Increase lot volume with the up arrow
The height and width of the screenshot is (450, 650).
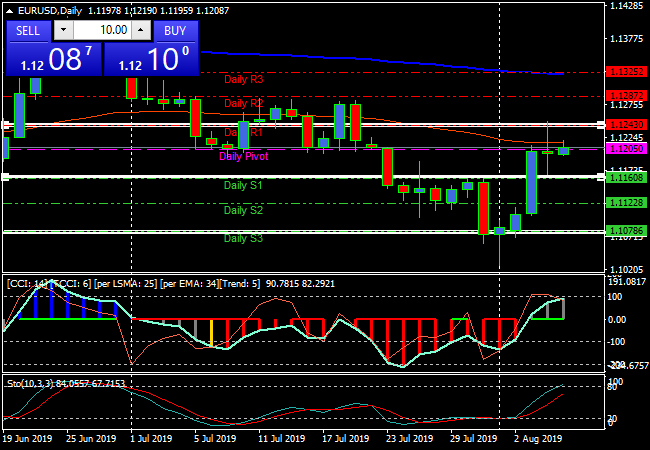(x=141, y=30)
